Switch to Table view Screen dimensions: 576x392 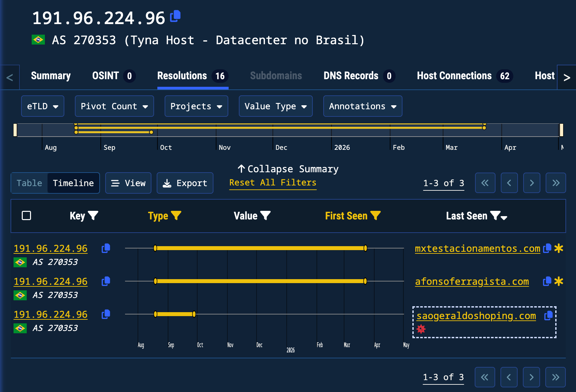point(29,183)
